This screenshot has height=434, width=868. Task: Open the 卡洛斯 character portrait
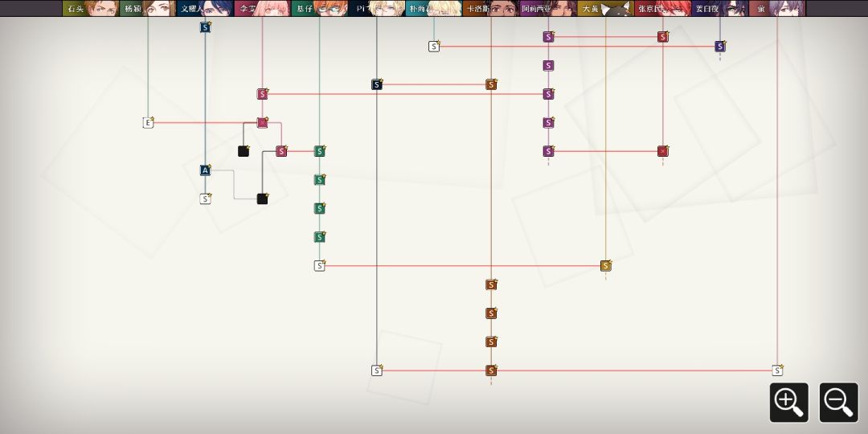pos(491,8)
